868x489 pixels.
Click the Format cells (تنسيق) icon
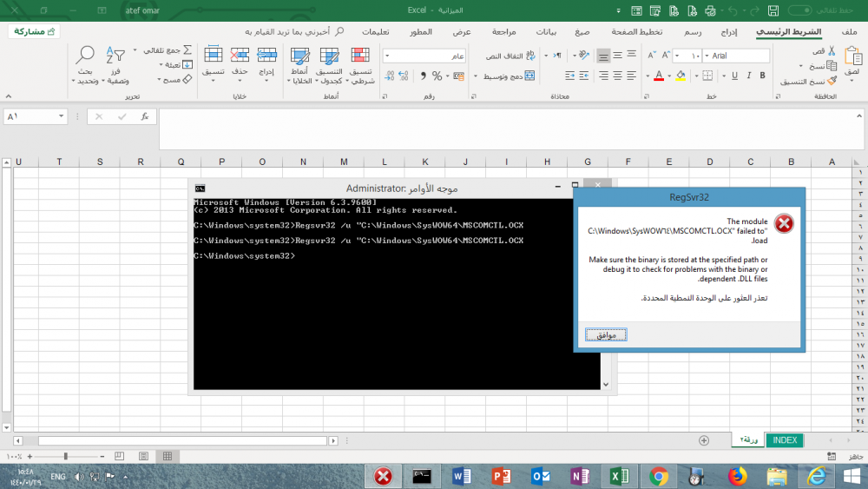click(214, 55)
